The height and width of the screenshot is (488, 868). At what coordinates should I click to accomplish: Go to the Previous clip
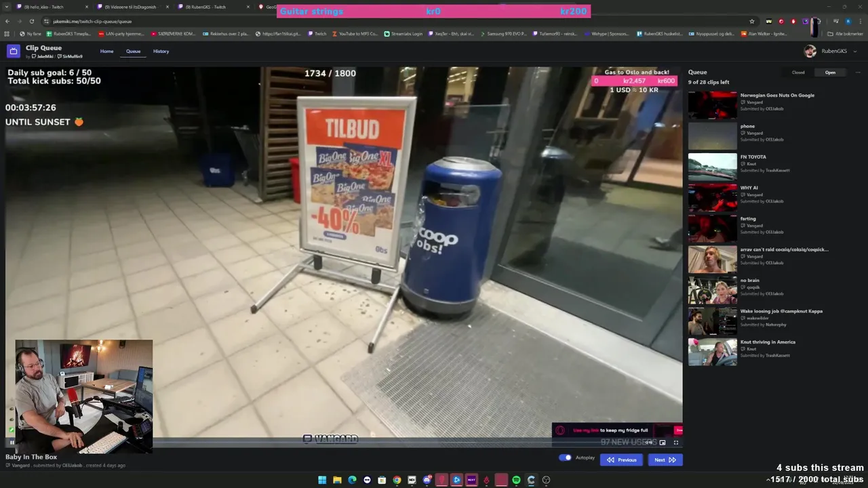click(x=621, y=460)
